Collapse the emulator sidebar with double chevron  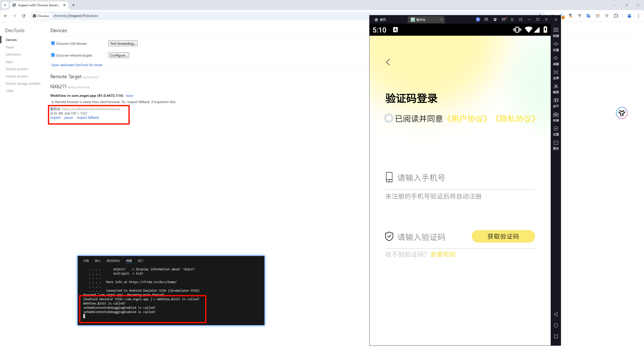tap(556, 20)
